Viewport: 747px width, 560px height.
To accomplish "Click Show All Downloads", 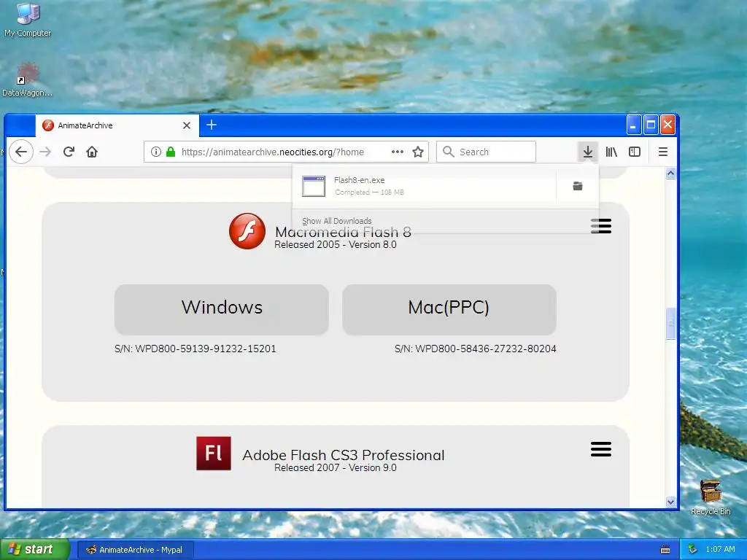I will 337,221.
